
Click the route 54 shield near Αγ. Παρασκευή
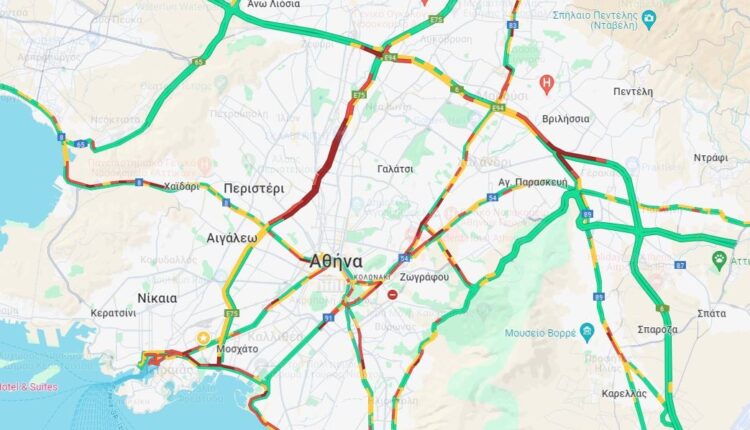[x=492, y=197]
